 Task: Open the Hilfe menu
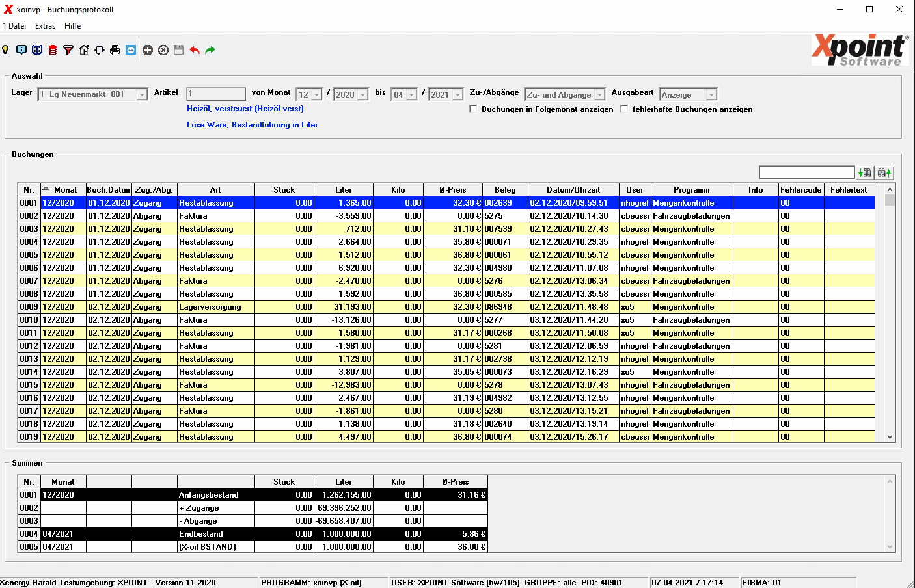click(x=73, y=26)
